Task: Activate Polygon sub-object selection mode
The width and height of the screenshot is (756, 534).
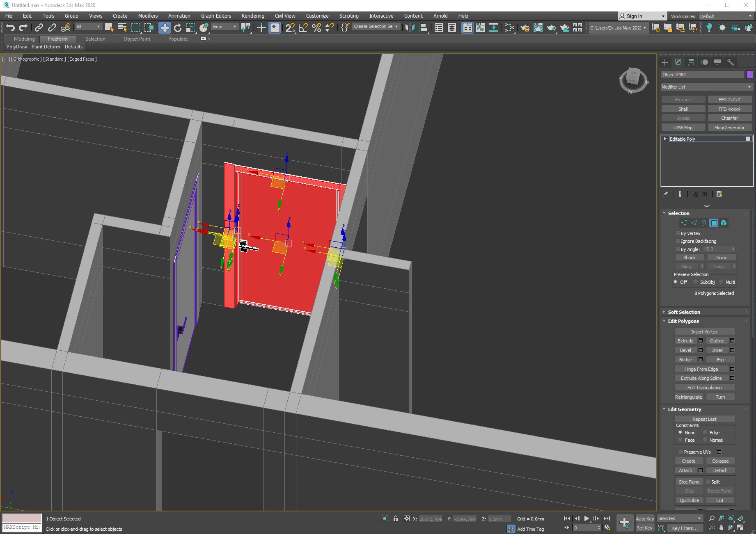Action: (714, 223)
